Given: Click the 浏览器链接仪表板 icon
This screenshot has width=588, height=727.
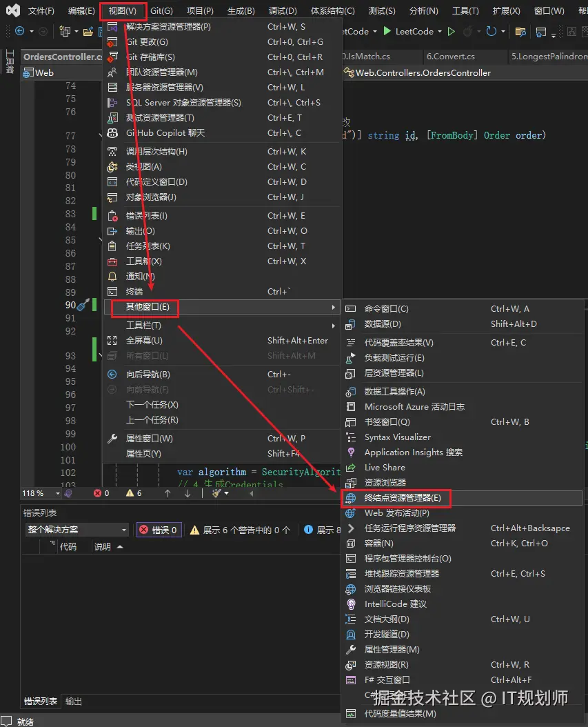Looking at the screenshot, I should click(x=351, y=589).
